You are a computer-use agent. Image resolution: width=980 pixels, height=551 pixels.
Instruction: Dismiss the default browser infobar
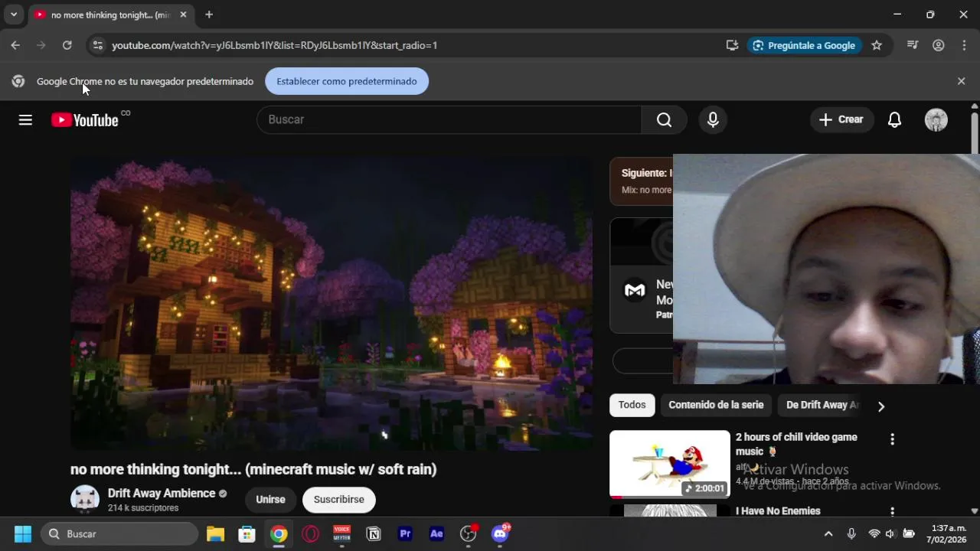point(962,81)
